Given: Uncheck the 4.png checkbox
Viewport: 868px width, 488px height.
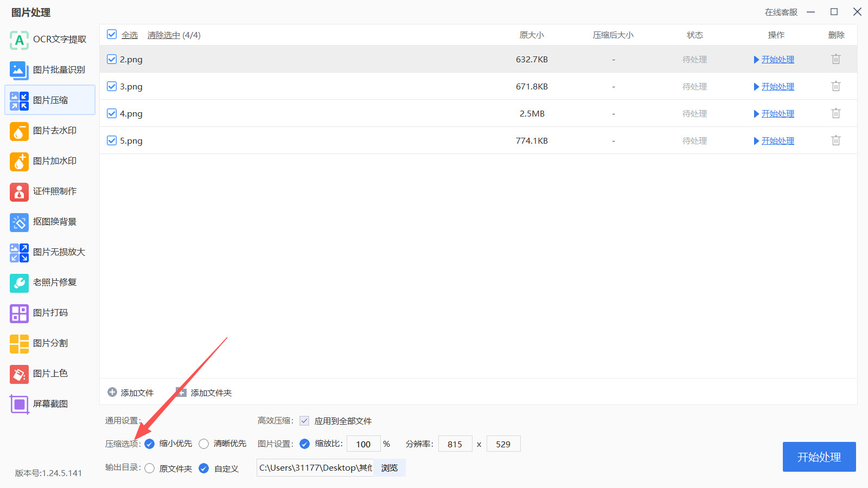Looking at the screenshot, I should (x=112, y=113).
